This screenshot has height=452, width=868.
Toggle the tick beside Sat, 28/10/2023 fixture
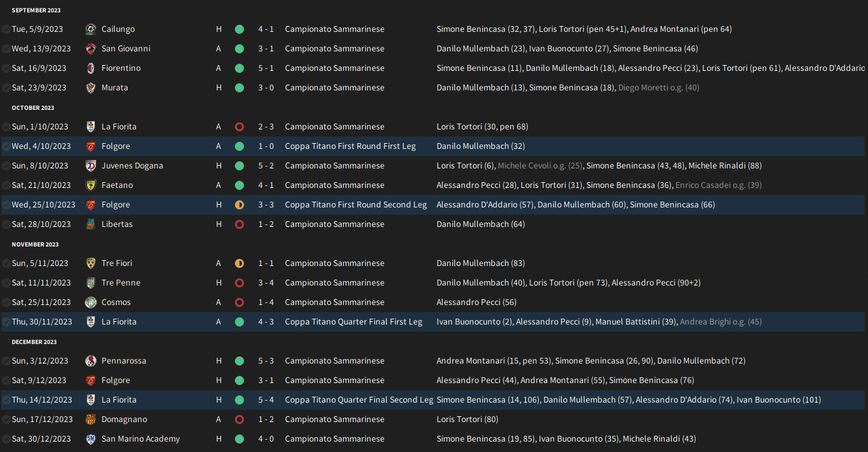pos(6,224)
